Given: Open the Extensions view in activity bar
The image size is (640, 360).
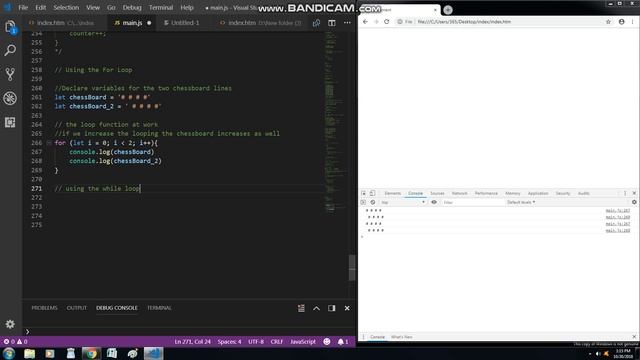Looking at the screenshot, I should tap(10, 122).
